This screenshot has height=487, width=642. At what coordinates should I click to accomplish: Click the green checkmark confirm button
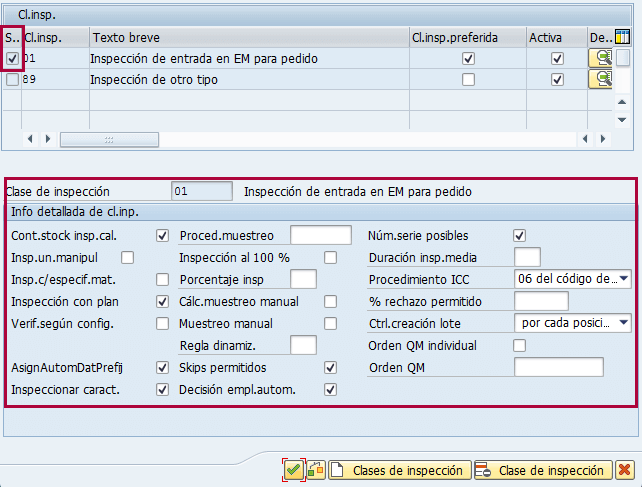(x=293, y=470)
